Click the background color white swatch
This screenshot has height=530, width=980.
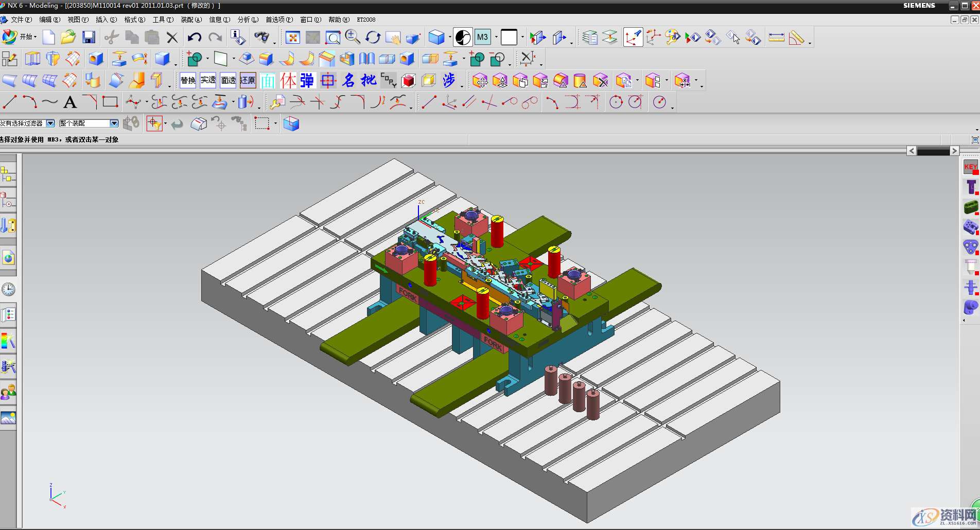click(x=509, y=37)
